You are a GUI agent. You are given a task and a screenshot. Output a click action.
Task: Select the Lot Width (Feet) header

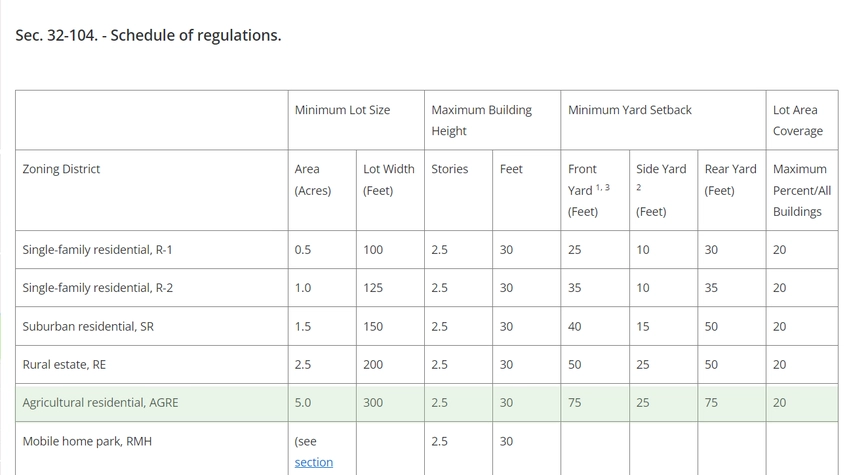click(x=388, y=179)
